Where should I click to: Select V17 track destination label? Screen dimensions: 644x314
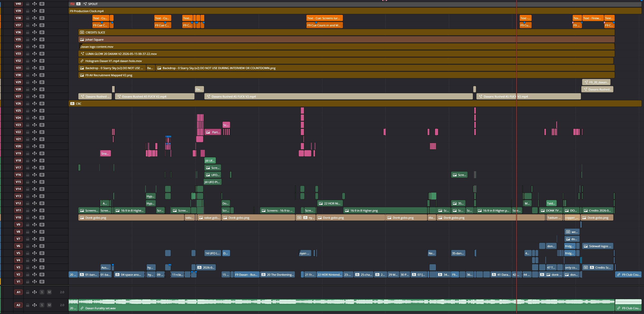coord(18,168)
